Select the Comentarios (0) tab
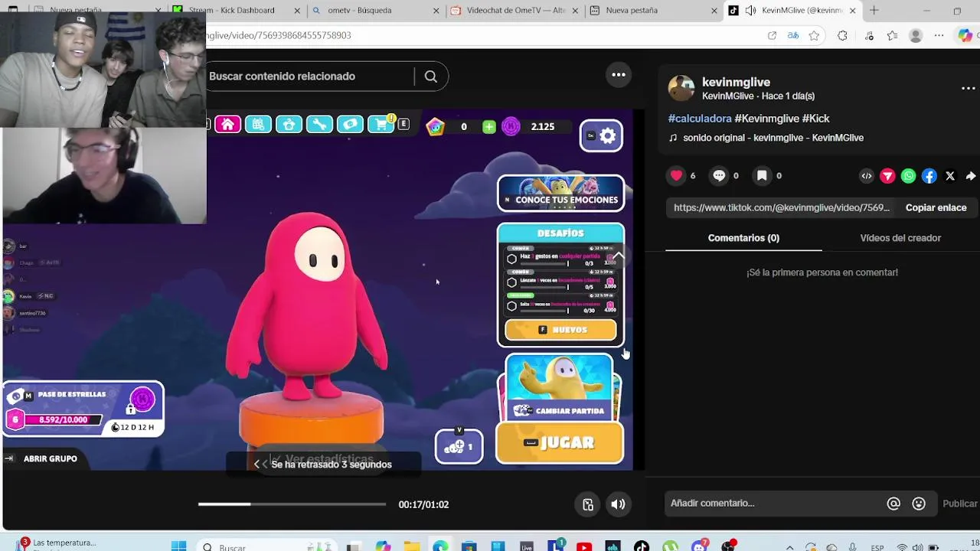Image resolution: width=980 pixels, height=551 pixels. pos(743,238)
